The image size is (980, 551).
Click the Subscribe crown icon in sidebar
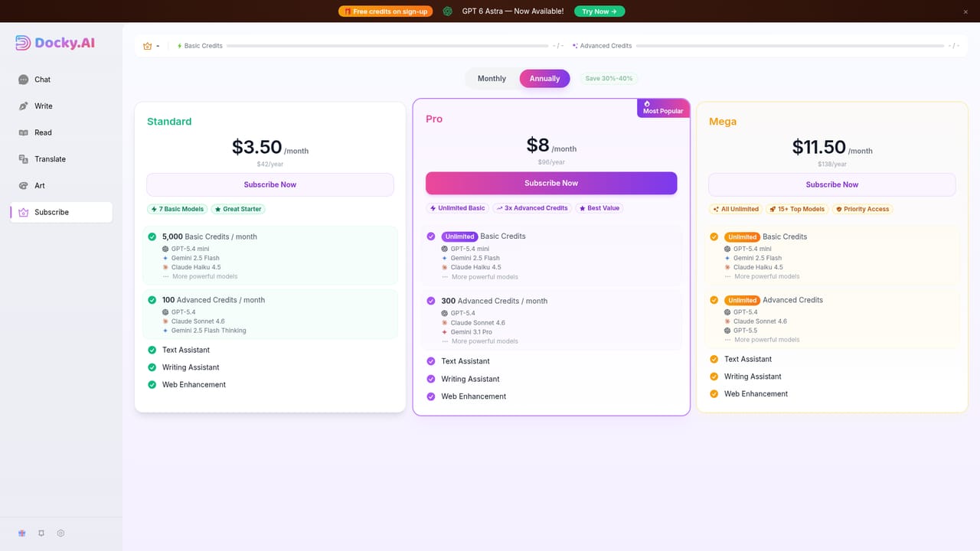point(24,212)
